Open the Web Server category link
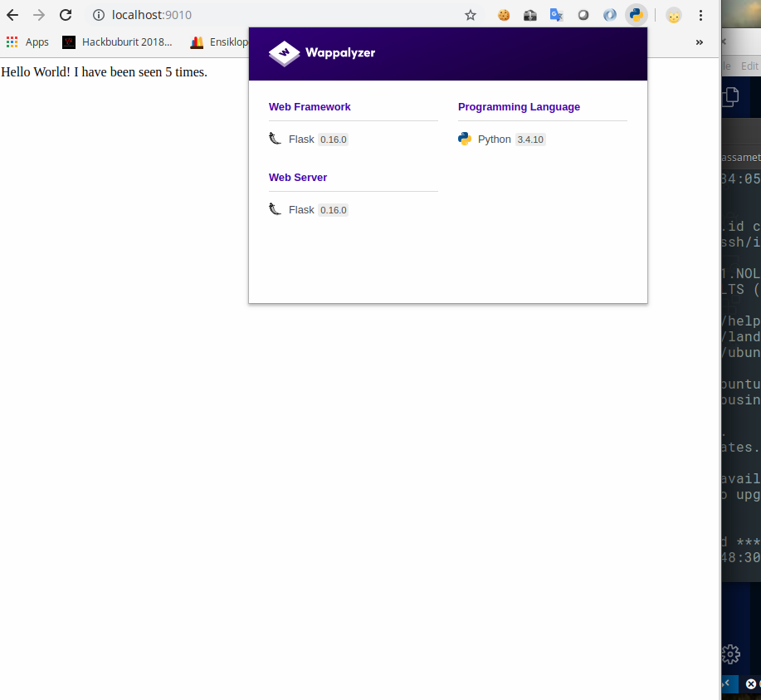This screenshot has height=700, width=761. tap(298, 178)
